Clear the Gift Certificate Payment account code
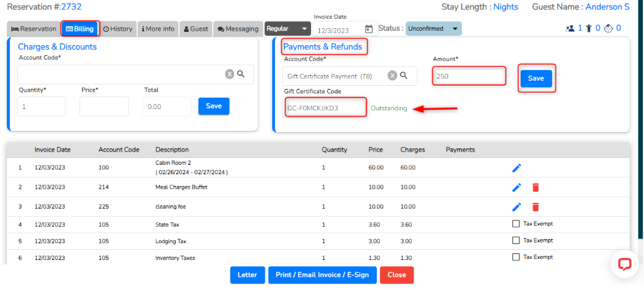Viewport: 644px width, 290px height. pos(392,76)
